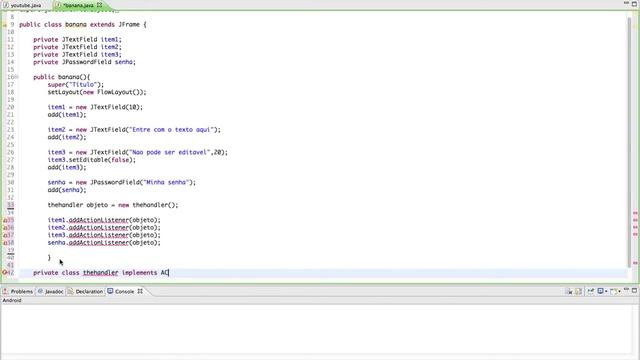
Task: Click the lowest red overview ruler error mark
Action: point(635,263)
